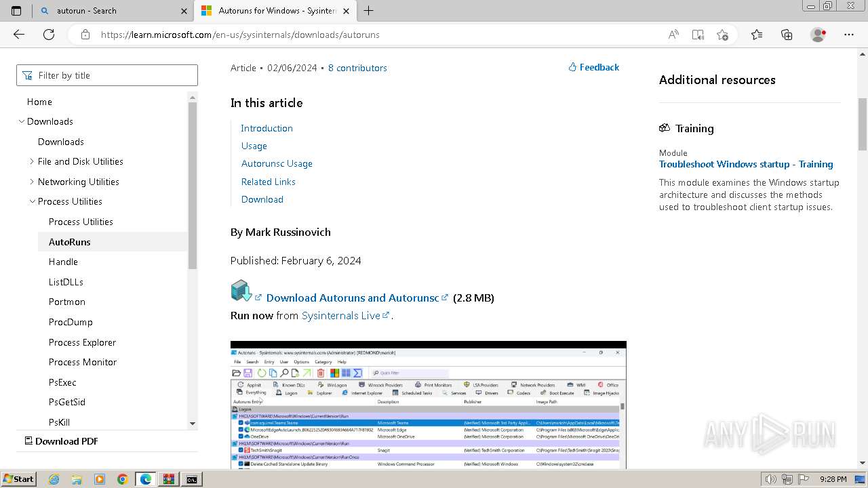The image size is (868, 488).
Task: Open PsGetSid in the sidebar
Action: coord(67,402)
